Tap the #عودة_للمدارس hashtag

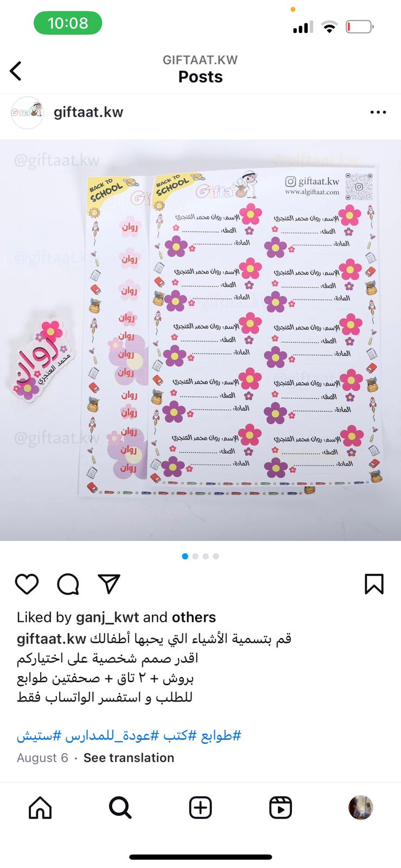point(112,736)
